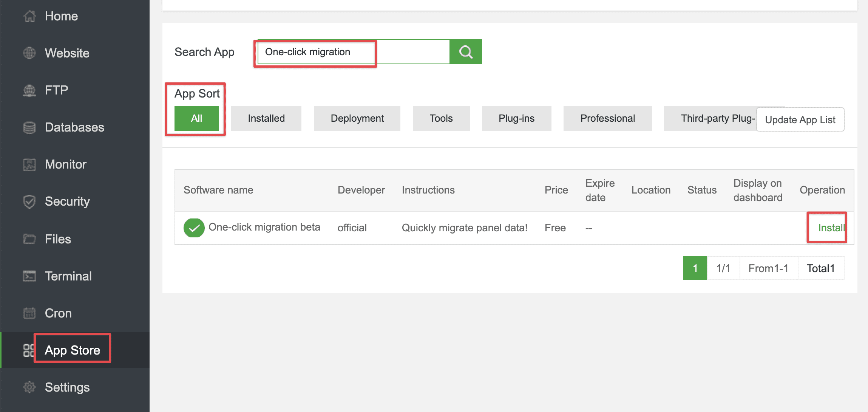Open the Home page
Image resolution: width=868 pixels, height=412 pixels.
pyautogui.click(x=61, y=16)
